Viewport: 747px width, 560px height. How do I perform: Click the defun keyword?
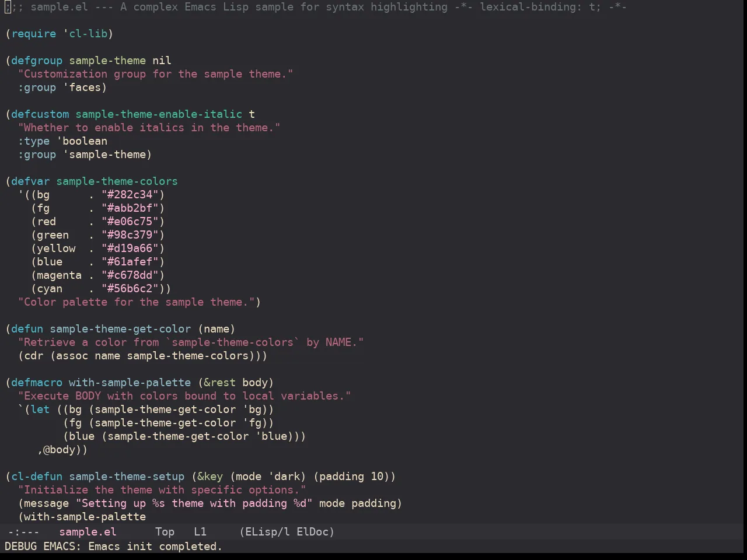(27, 329)
